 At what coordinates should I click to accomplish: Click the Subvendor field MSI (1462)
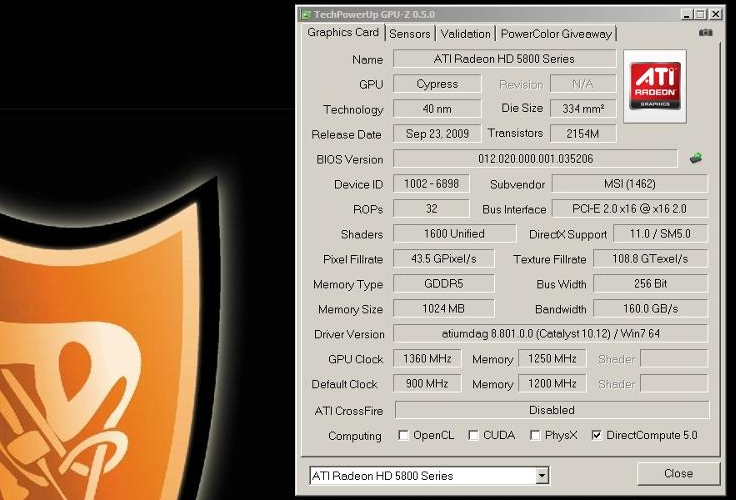click(629, 184)
